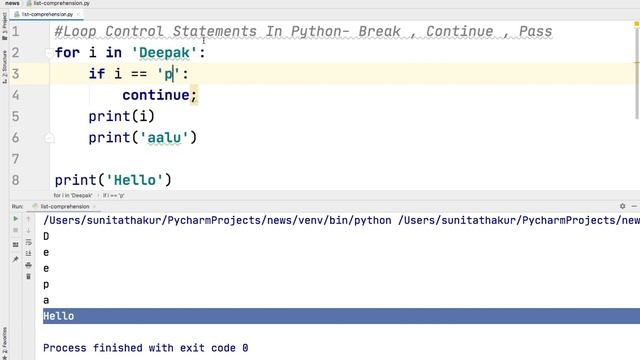Viewport: 640px width, 360px height.
Task: Click list-comprehension.py navigation bar item
Action: click(x=58, y=3)
